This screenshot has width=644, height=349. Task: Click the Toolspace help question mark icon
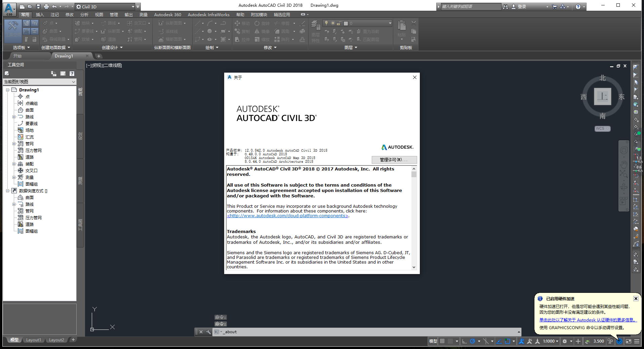pos(72,74)
